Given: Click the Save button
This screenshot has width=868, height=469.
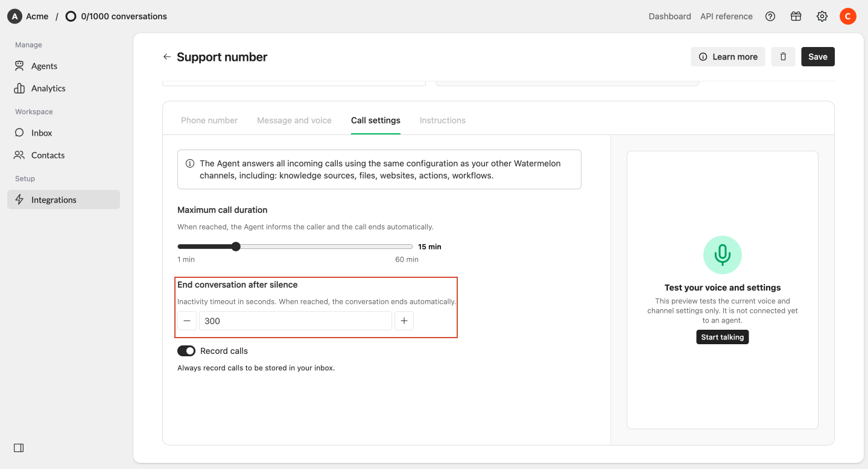Looking at the screenshot, I should 818,57.
